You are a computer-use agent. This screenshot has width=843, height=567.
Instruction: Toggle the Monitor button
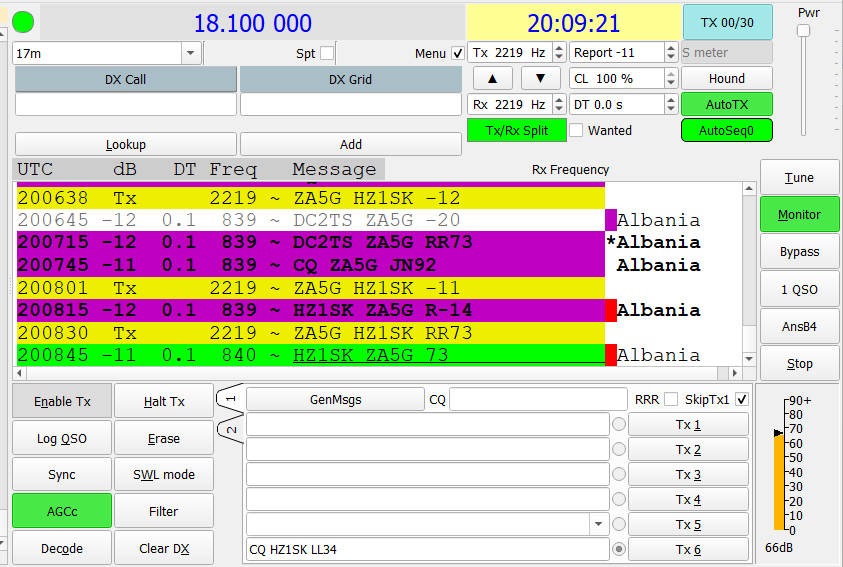point(799,214)
